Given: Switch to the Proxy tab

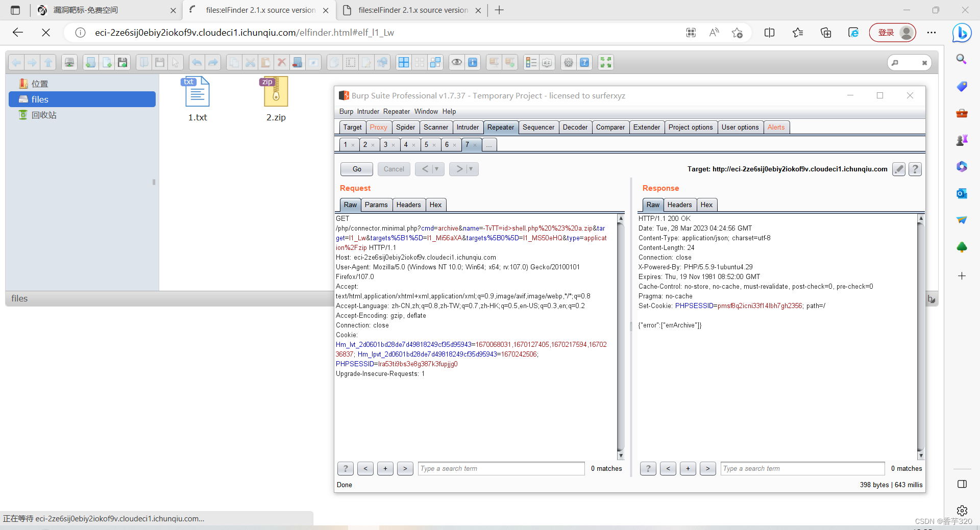Looking at the screenshot, I should click(x=379, y=128).
